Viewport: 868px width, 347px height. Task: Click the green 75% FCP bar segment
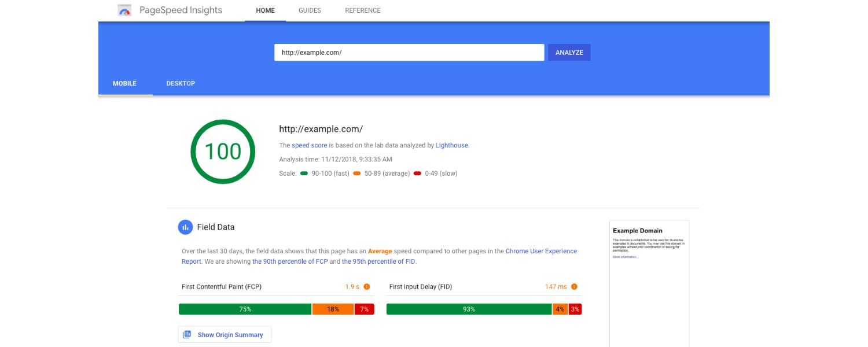[245, 309]
